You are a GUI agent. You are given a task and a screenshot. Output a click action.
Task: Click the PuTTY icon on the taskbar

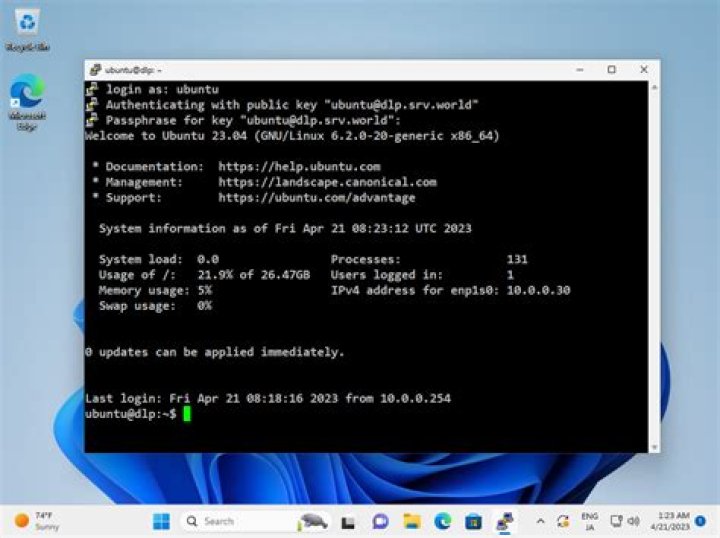[505, 521]
